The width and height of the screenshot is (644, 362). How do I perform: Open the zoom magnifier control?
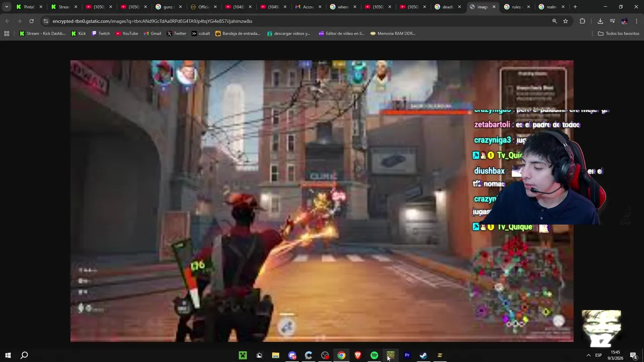click(x=554, y=21)
